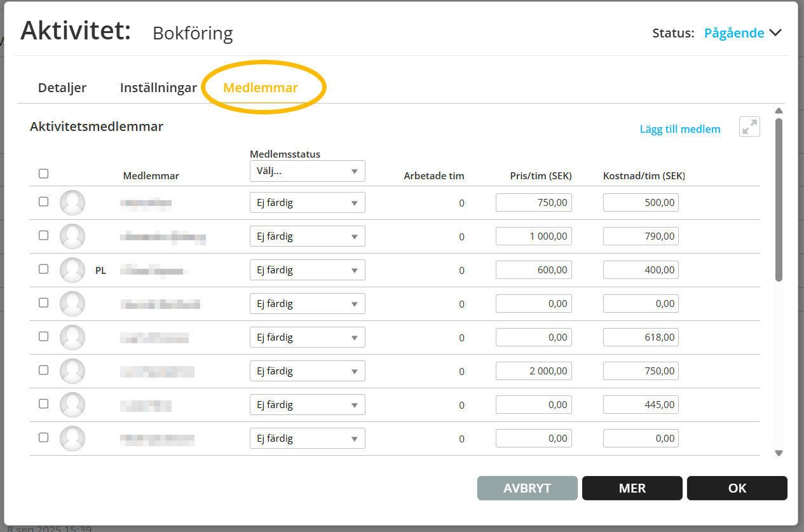Open the Status Pågående dropdown

coord(742,33)
